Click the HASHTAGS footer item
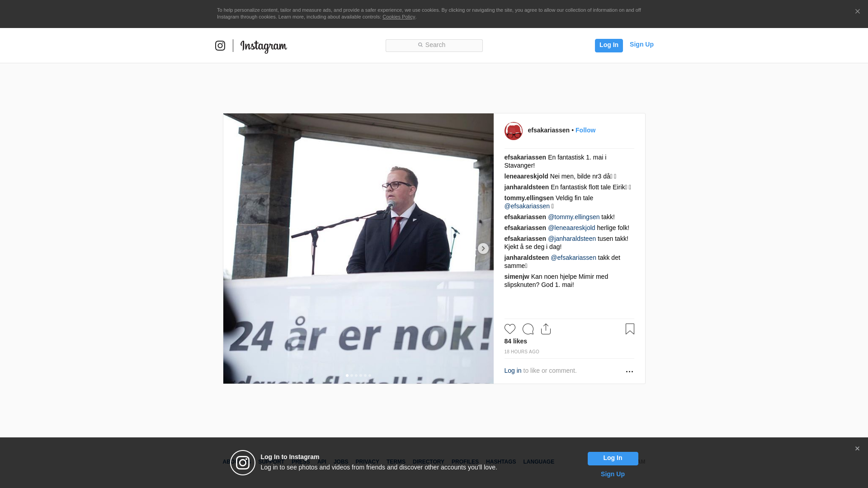The width and height of the screenshot is (868, 488). (501, 462)
